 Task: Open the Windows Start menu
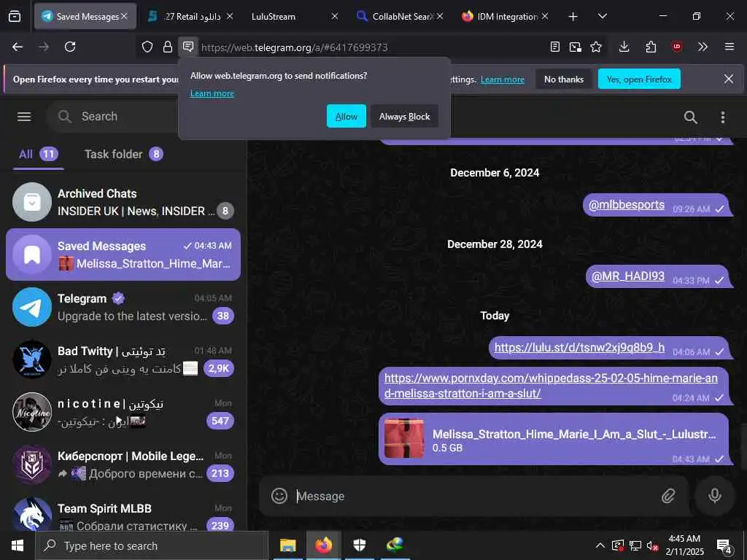pos(18,545)
